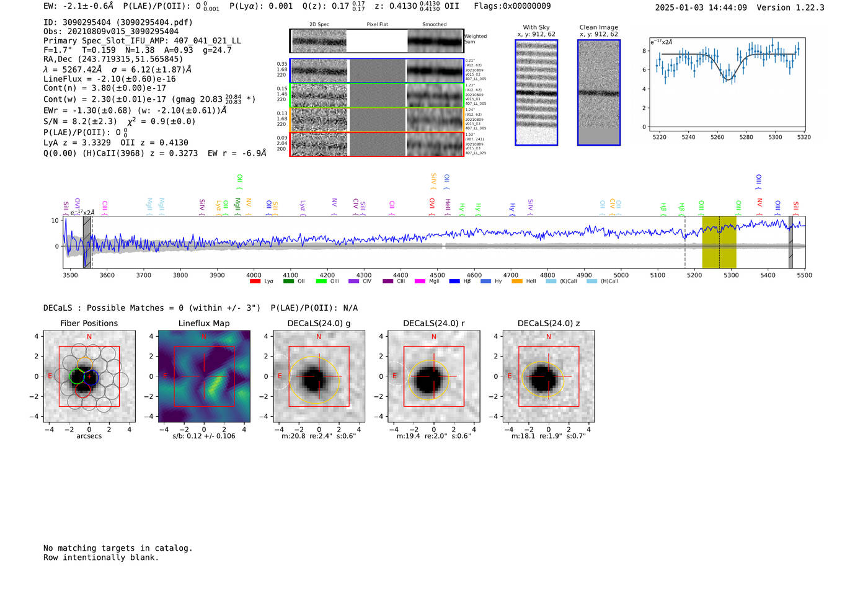Image resolution: width=868 pixels, height=591 pixels.
Task: Click 'No matching targets in catalog.' text
Action: [118, 548]
